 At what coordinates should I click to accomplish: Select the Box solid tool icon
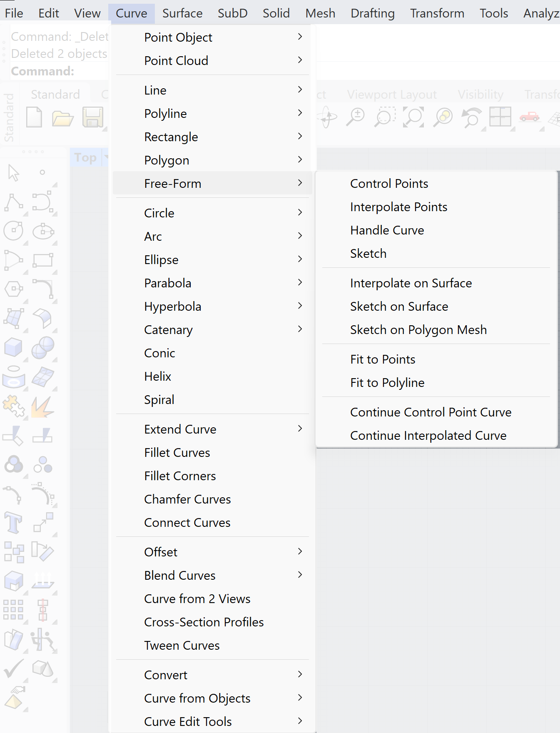(14, 347)
